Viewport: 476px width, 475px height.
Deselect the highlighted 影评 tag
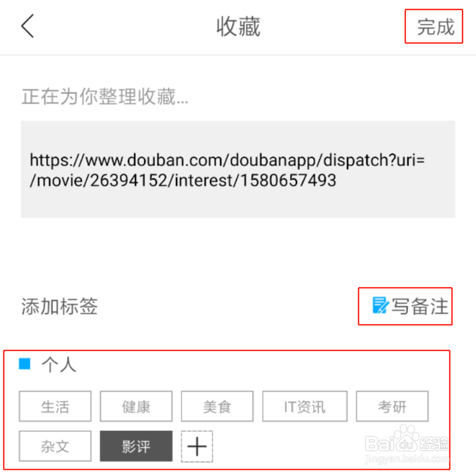[x=136, y=446]
